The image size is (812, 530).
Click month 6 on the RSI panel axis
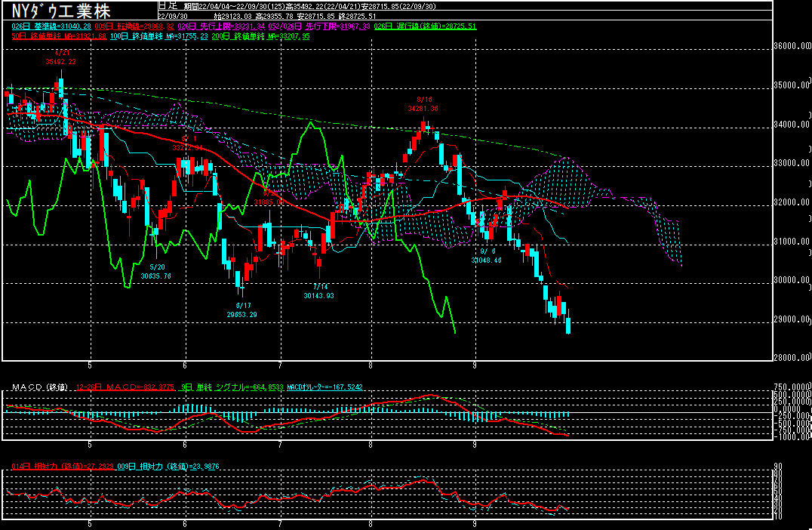coord(185,524)
